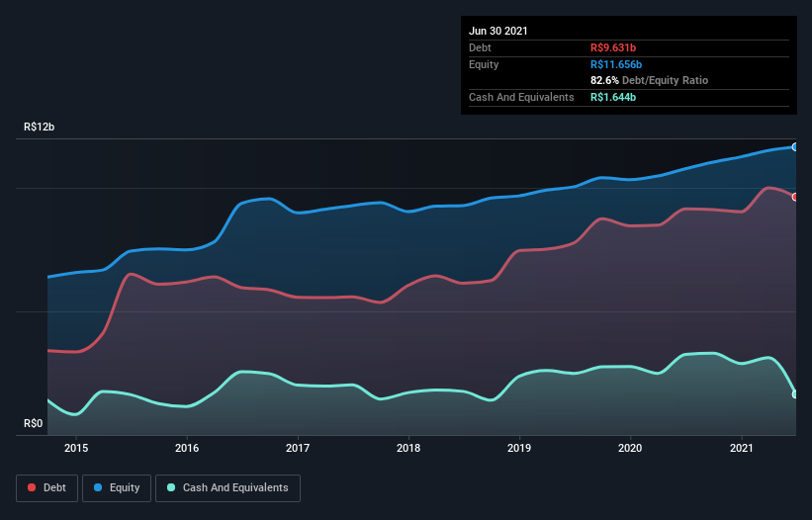812x520 pixels.
Task: Click the teal Cash endpoint marker
Action: coord(795,394)
